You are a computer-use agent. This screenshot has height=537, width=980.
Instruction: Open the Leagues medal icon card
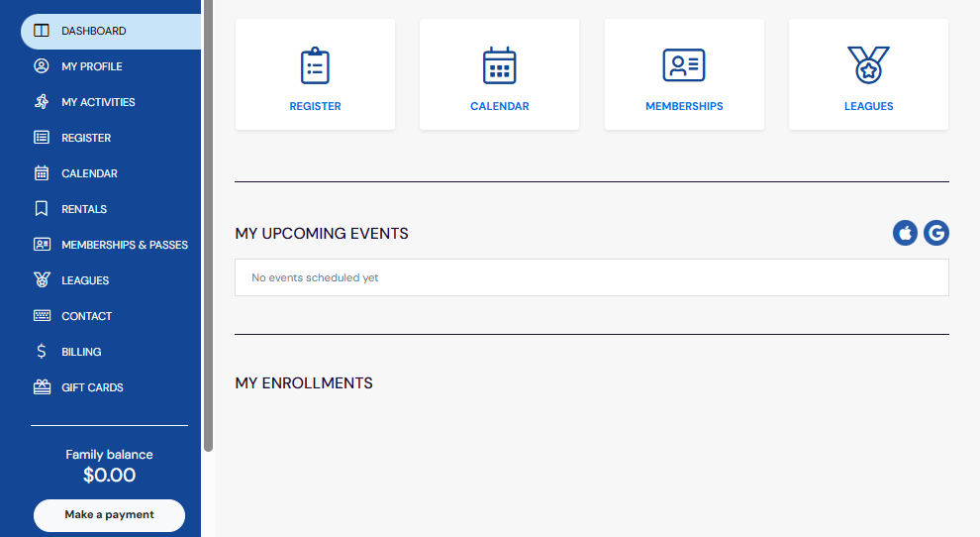point(868,65)
